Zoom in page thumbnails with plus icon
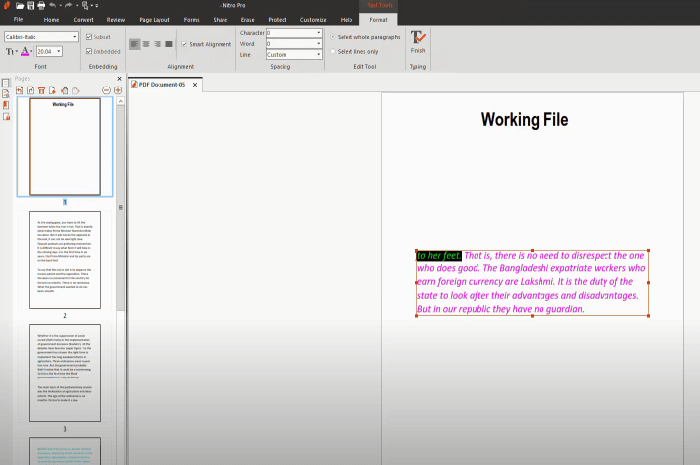Viewport: 700px width, 465px height. click(x=118, y=90)
